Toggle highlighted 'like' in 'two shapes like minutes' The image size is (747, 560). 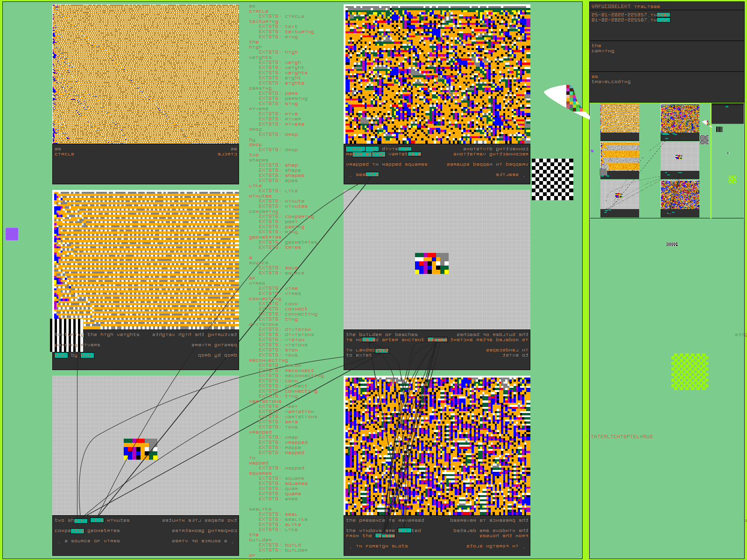[x=97, y=520]
